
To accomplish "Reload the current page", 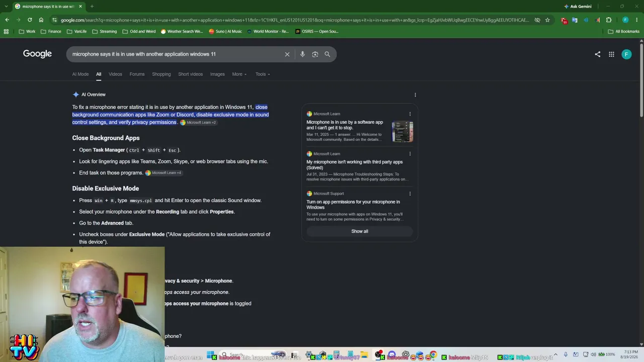I will click(x=30, y=20).
